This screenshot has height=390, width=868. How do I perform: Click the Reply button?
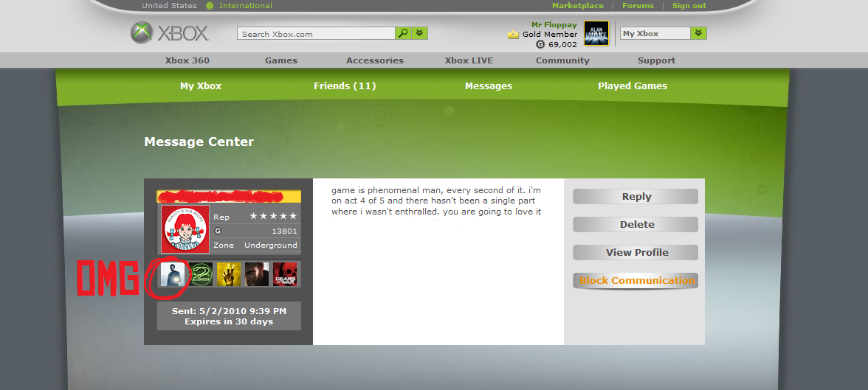[635, 196]
